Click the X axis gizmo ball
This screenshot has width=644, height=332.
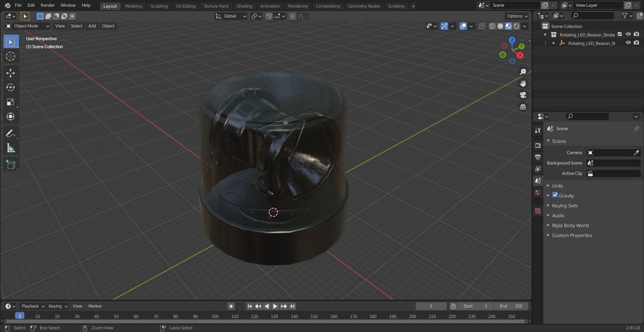pyautogui.click(x=520, y=55)
